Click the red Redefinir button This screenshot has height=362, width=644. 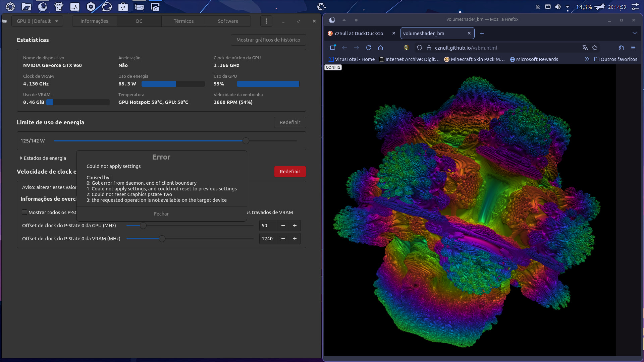click(x=290, y=172)
